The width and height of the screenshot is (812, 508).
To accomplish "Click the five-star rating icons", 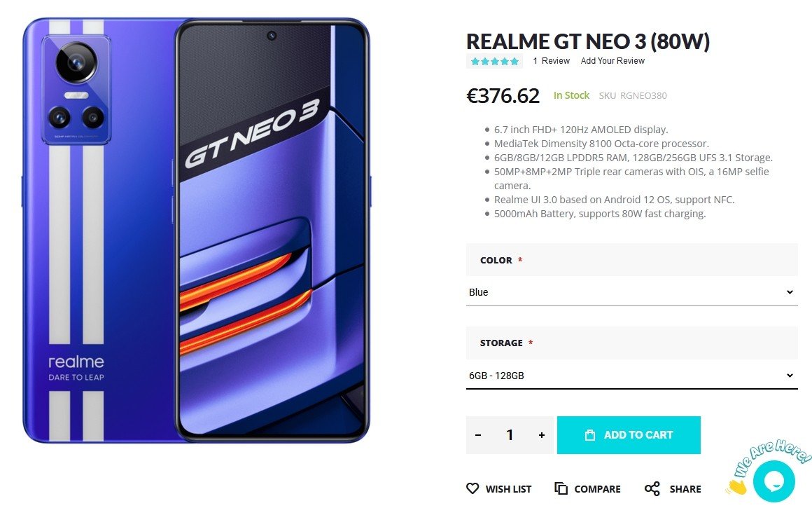I will point(495,61).
